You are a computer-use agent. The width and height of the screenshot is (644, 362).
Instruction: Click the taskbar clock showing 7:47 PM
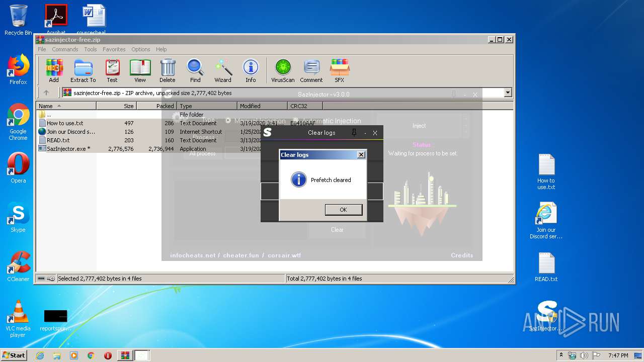coord(618,355)
